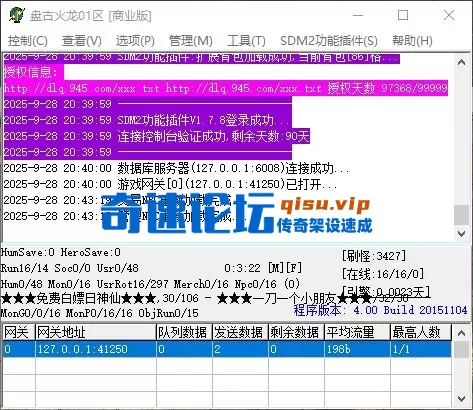
Task: Click the 平均流量 column header
Action: [x=357, y=332]
